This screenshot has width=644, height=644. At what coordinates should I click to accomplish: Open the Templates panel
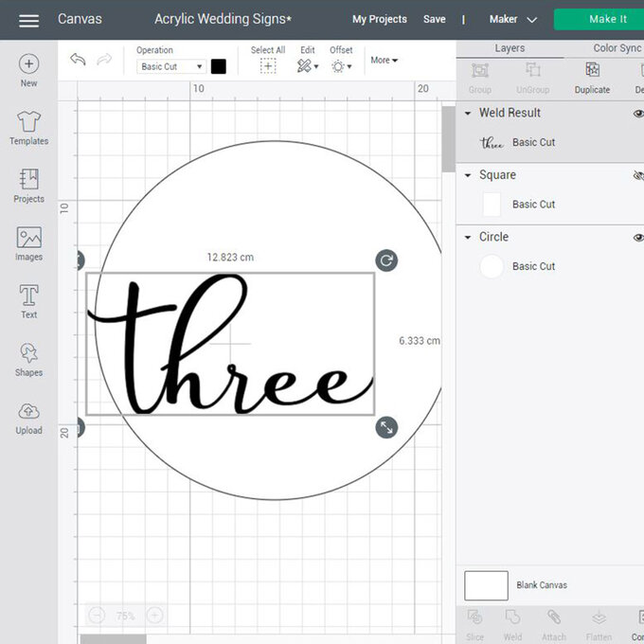(x=28, y=128)
